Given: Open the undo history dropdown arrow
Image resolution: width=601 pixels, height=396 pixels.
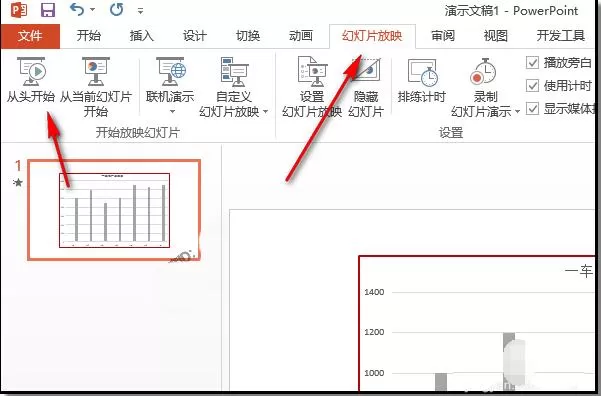Looking at the screenshot, I should click(x=92, y=10).
